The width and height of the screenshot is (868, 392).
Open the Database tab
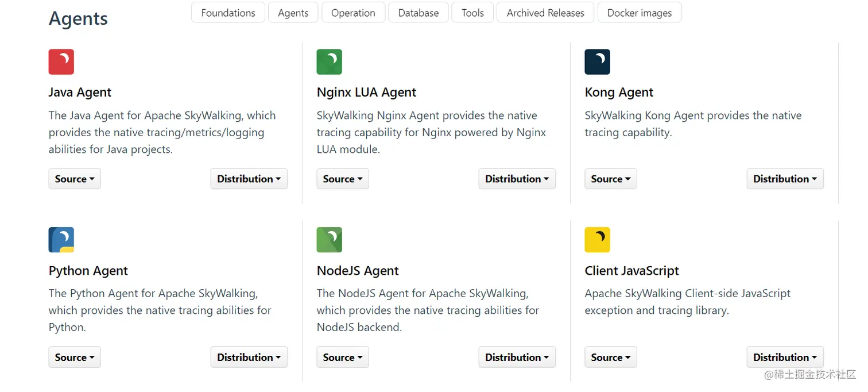tap(418, 13)
